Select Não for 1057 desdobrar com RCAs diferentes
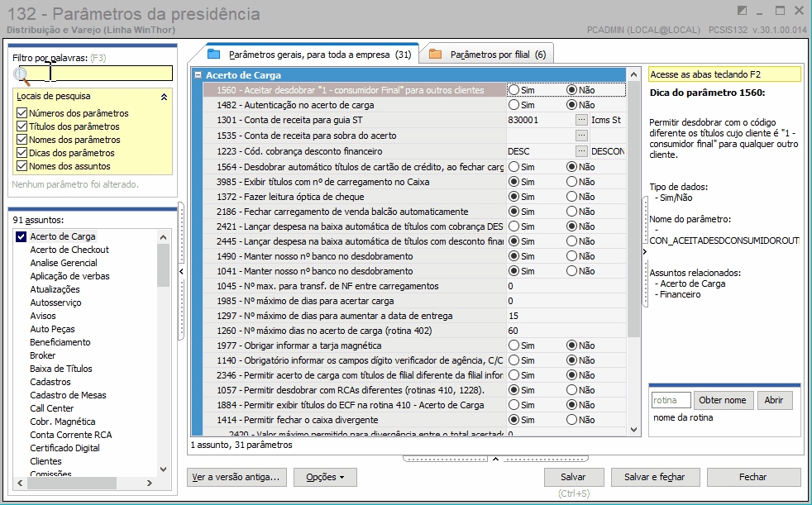The image size is (812, 505). 571,389
